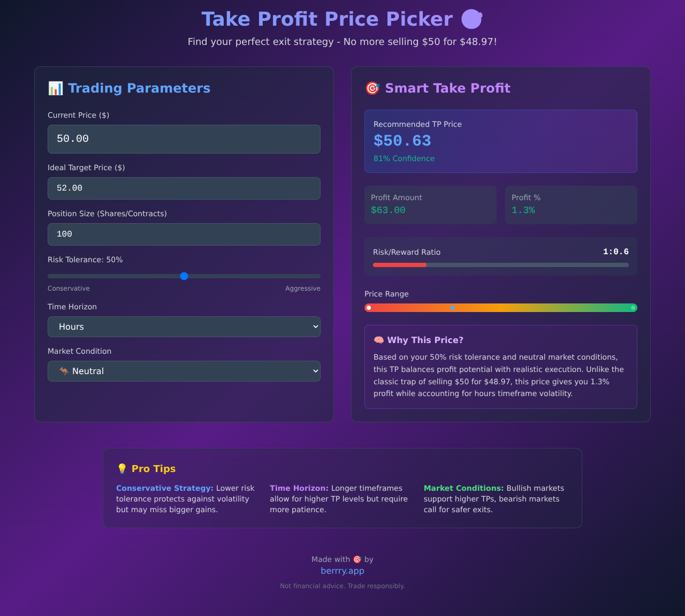Click the bar chart icon beside Trading Parameters
The image size is (685, 616).
(x=55, y=88)
